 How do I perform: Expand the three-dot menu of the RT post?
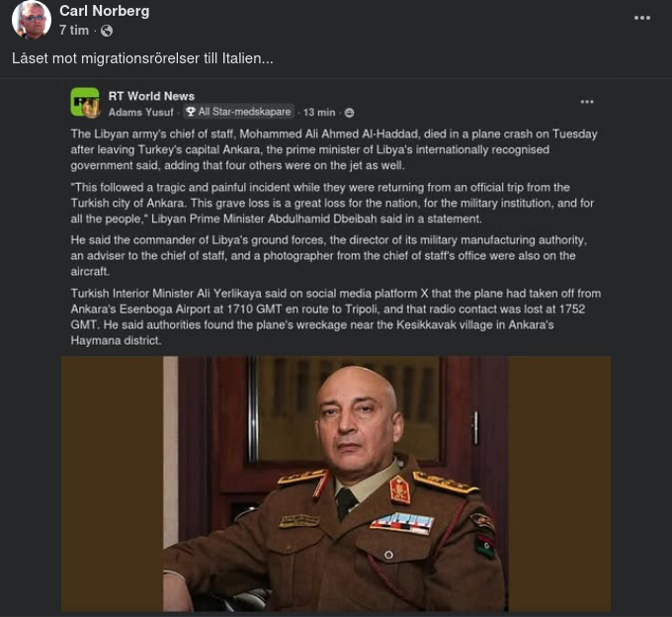coord(587,102)
